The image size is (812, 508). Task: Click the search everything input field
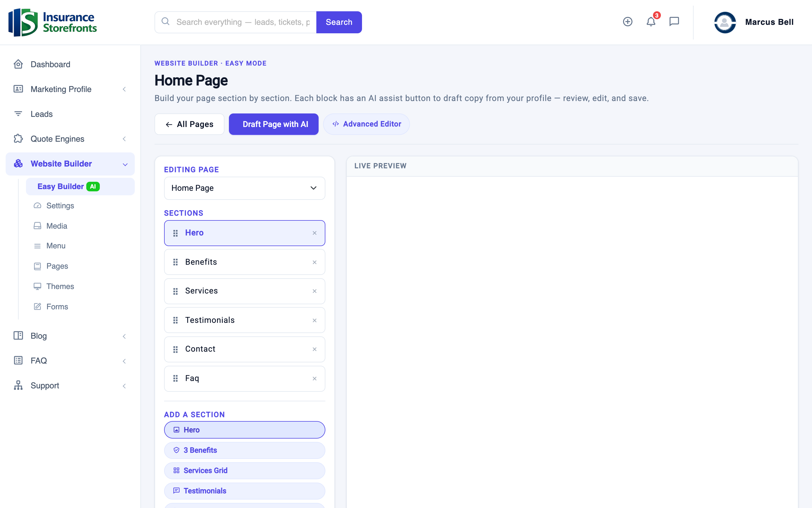243,22
